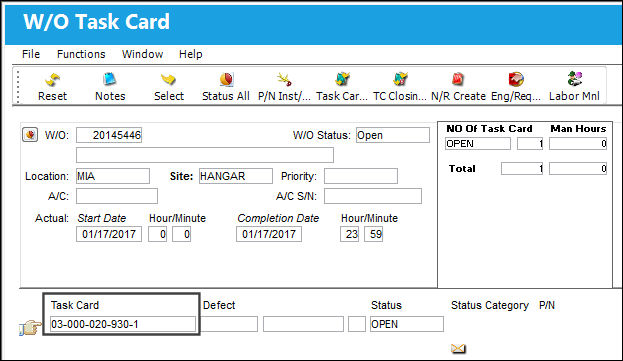Click the Labor Mnl toolbar icon
This screenshot has width=623, height=361.
click(575, 79)
